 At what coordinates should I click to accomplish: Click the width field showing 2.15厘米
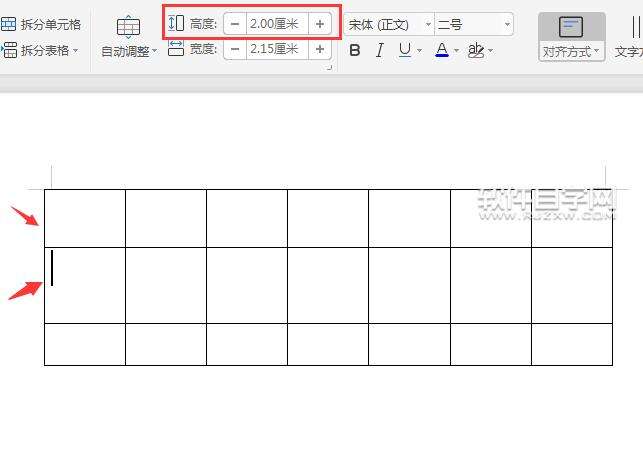[277, 49]
